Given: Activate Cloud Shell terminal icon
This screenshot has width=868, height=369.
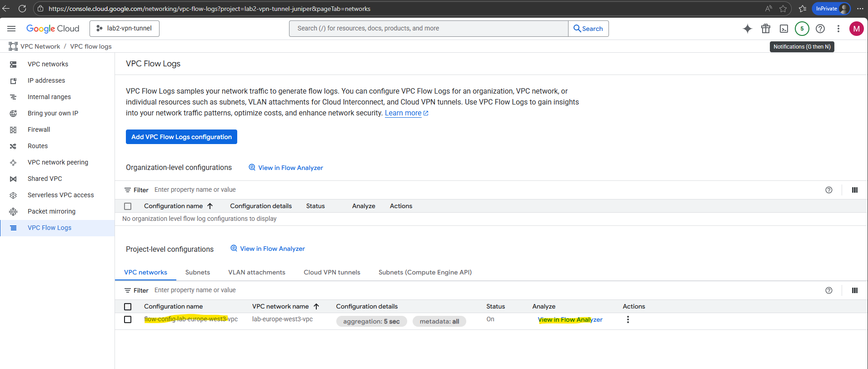Looking at the screenshot, I should 784,29.
